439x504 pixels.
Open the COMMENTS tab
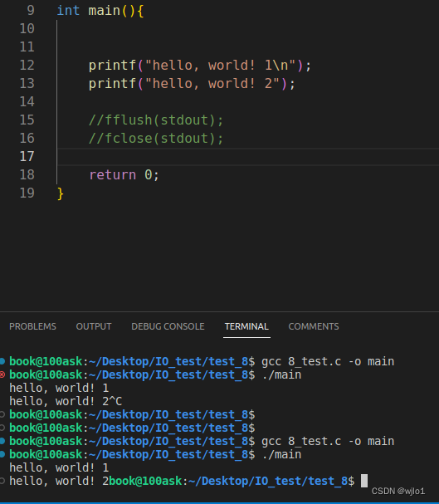314,326
